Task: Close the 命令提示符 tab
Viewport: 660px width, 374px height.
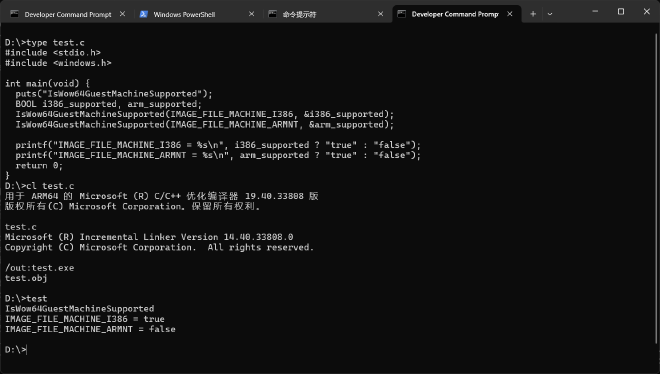Action: 381,14
